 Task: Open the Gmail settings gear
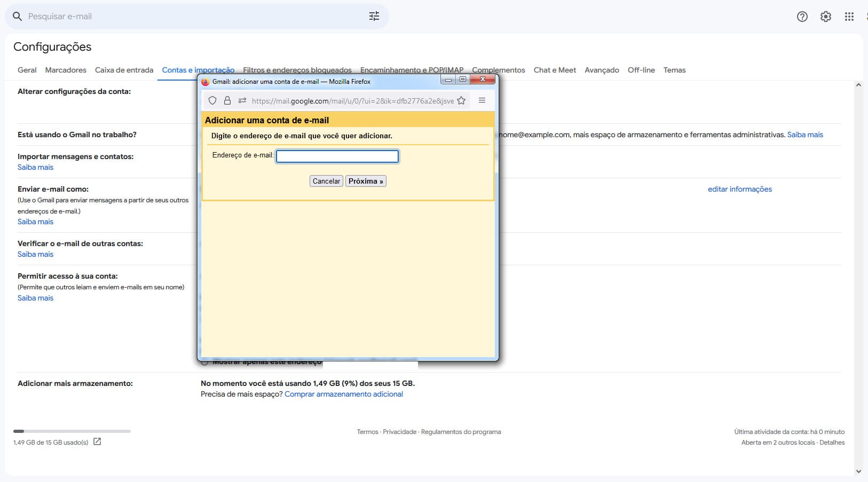click(825, 17)
